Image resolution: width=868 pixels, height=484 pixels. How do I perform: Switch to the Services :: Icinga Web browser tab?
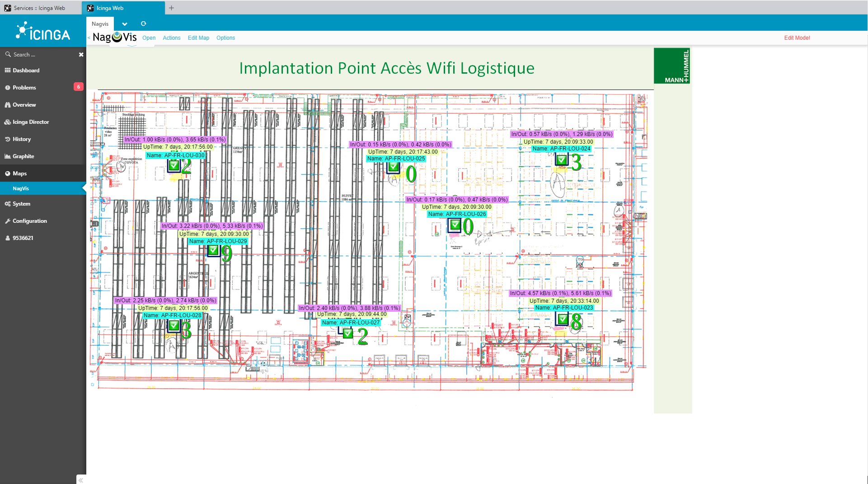[x=39, y=8]
